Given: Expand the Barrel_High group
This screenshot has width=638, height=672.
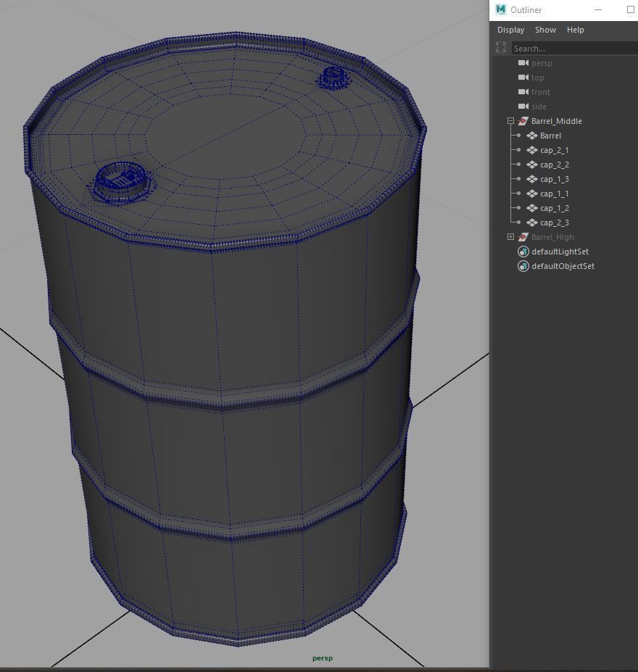Looking at the screenshot, I should 510,236.
